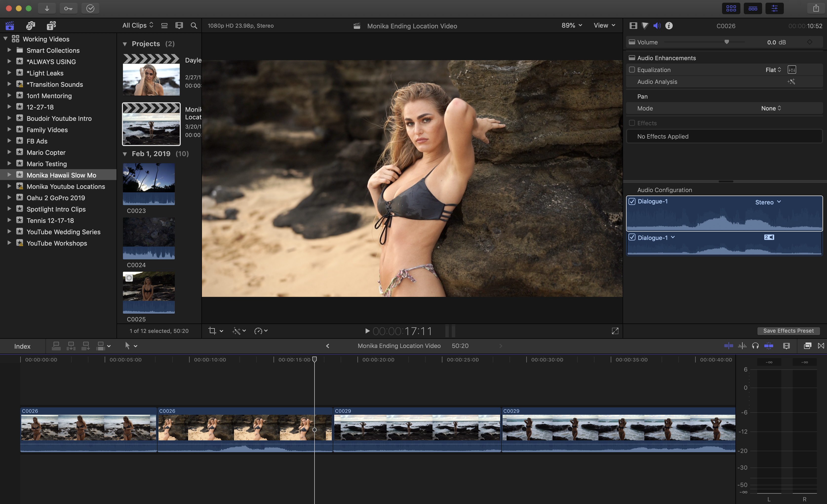Expand the Family Videos event
Image resolution: width=827 pixels, height=504 pixels.
click(9, 130)
